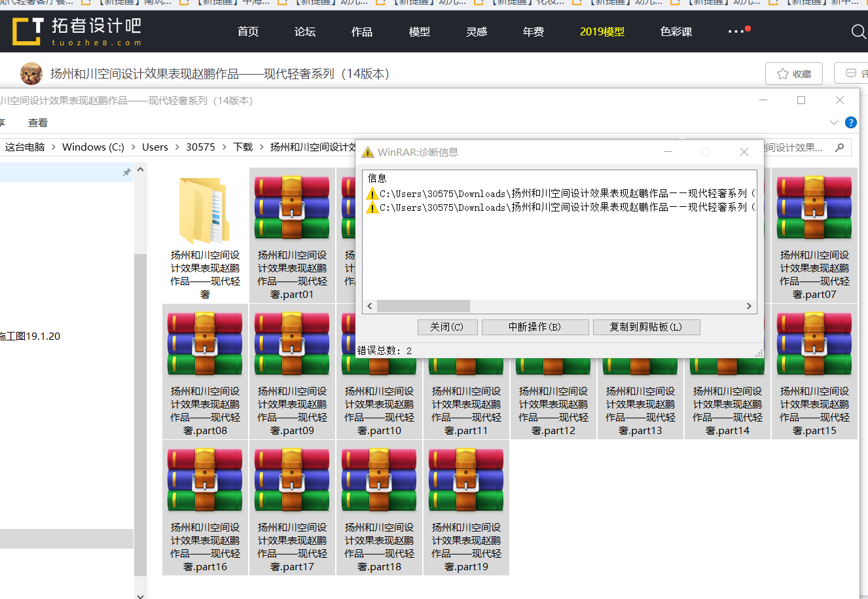Click the website search magnifier icon
This screenshot has width=868, height=599.
[x=858, y=31]
